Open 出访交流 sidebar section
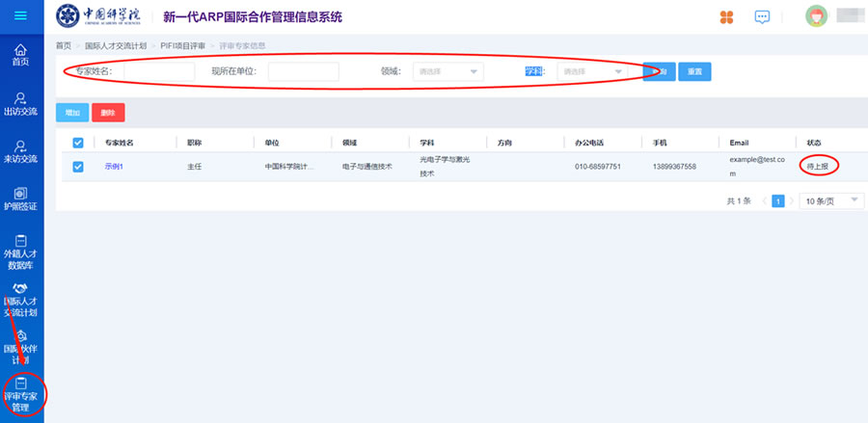 21,104
